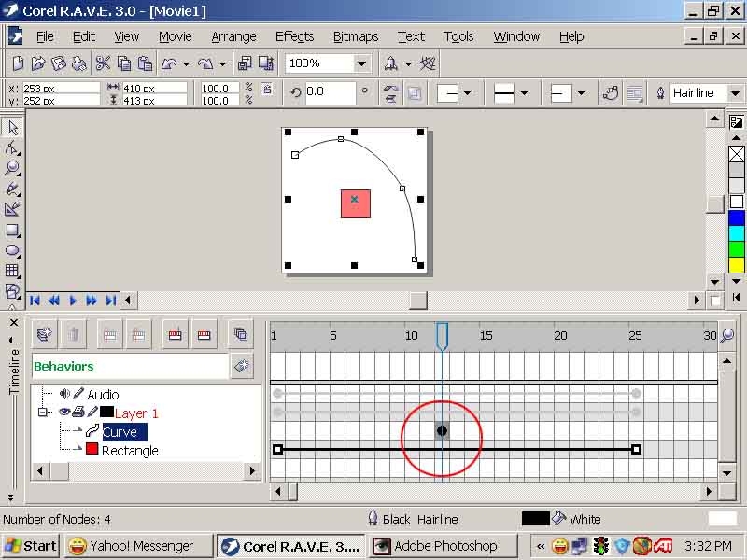Select the Graph Paper tool
The width and height of the screenshot is (747, 560).
(x=12, y=272)
